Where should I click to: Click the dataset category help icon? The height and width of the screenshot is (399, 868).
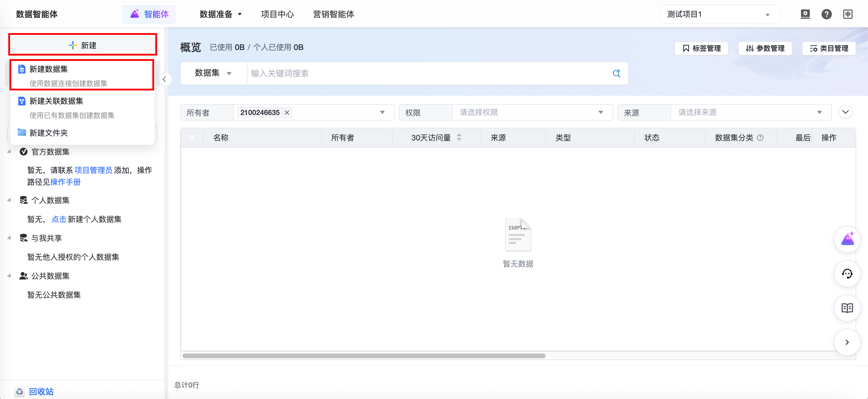pos(760,138)
